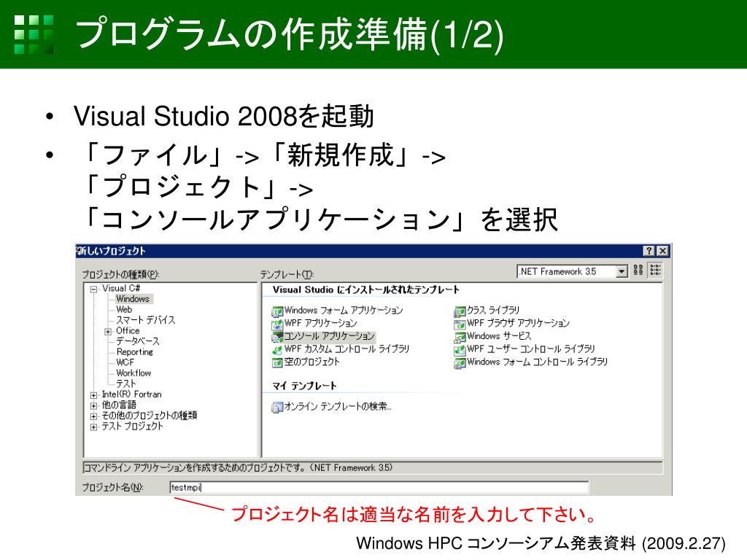Image resolution: width=747 pixels, height=560 pixels.
Task: Select Workflow project type
Action: click(x=133, y=373)
